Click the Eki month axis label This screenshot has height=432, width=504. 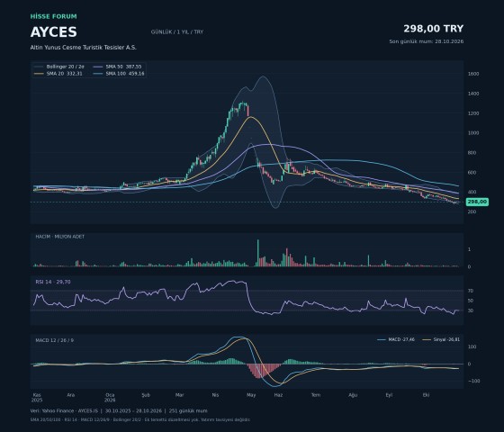427,395
